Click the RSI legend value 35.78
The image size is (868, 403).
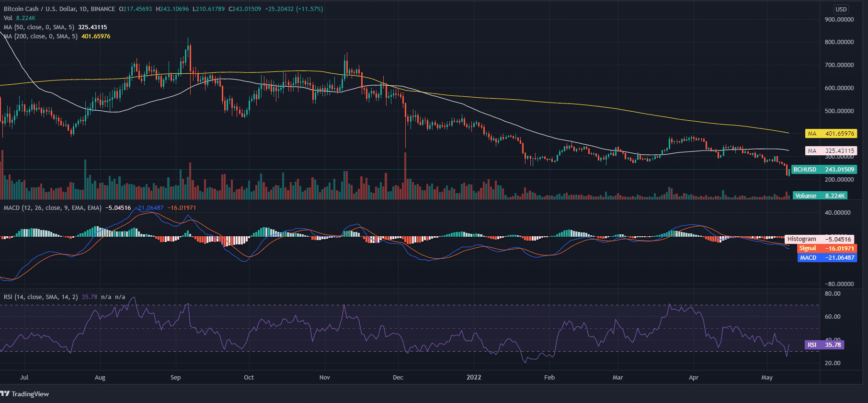[90, 297]
